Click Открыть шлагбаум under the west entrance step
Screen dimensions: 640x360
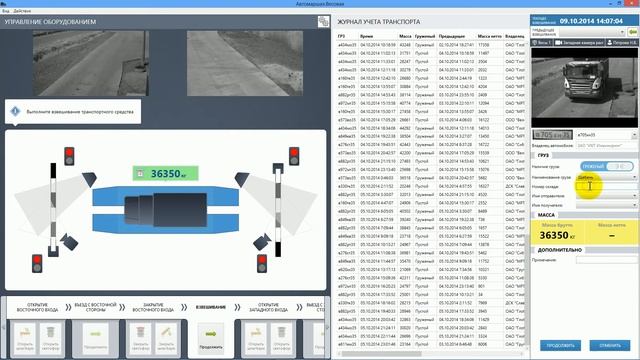(x=256, y=338)
